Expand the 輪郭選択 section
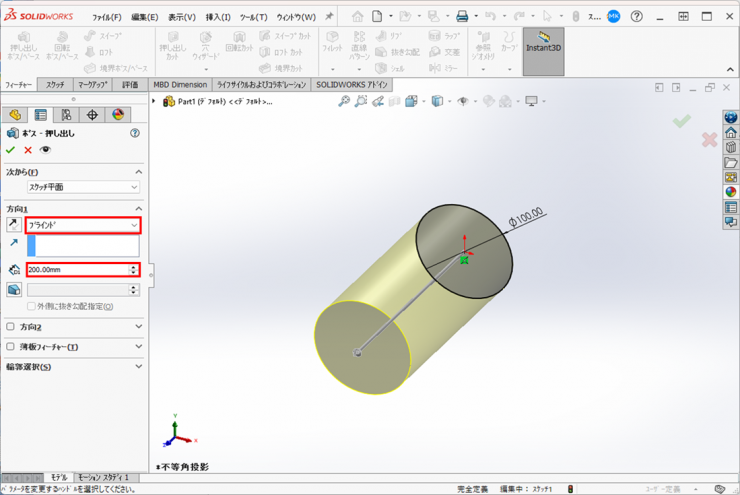Screen dimensions: 740x495 138,367
